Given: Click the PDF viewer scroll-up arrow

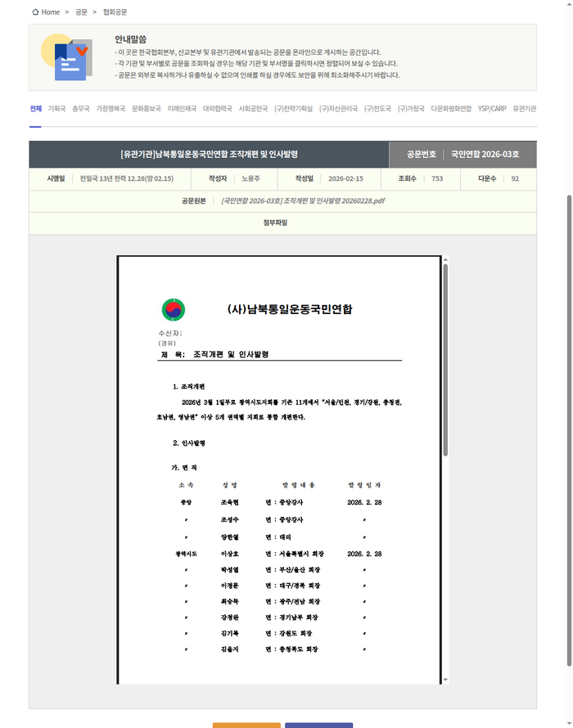Looking at the screenshot, I should [445, 259].
